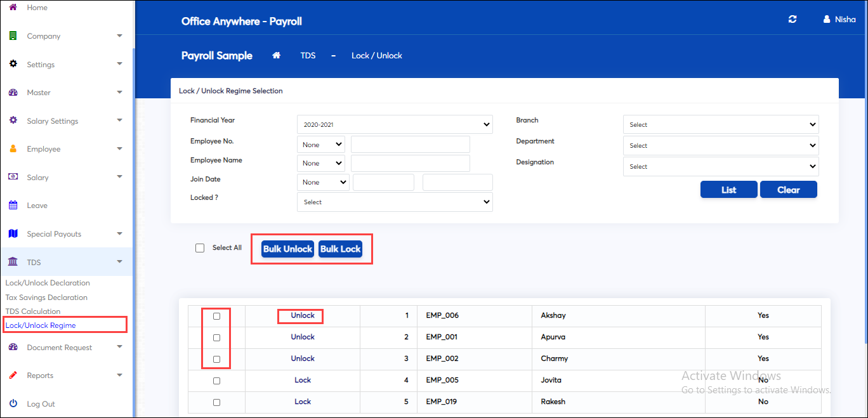The height and width of the screenshot is (418, 868).
Task: Toggle the Select All checkbox
Action: (x=200, y=248)
